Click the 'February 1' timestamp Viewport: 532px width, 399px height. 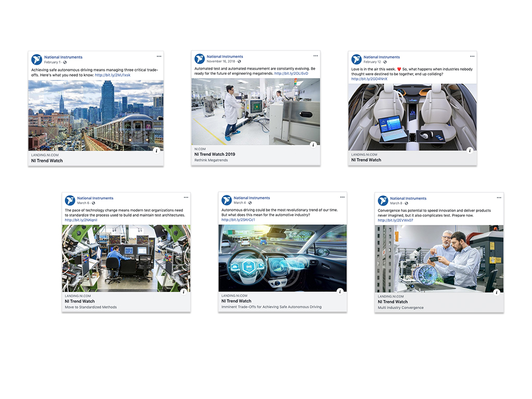click(52, 62)
